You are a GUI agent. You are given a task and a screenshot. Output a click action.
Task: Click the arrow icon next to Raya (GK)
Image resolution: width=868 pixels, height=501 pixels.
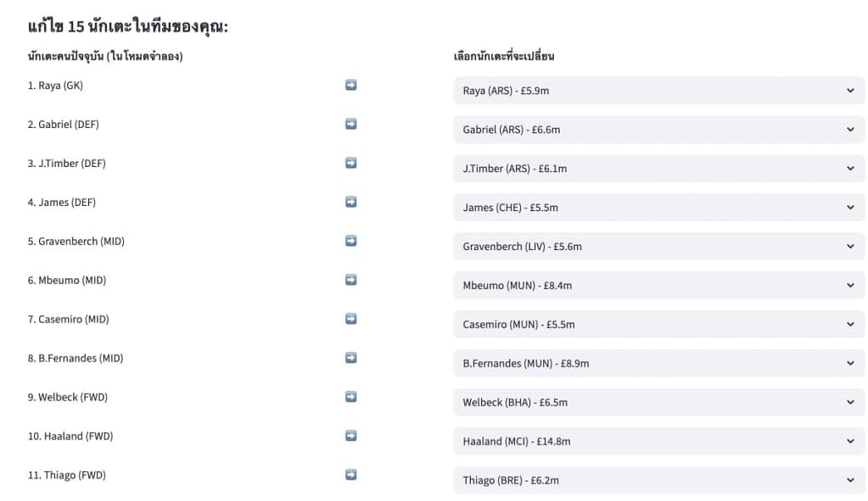[x=350, y=85]
